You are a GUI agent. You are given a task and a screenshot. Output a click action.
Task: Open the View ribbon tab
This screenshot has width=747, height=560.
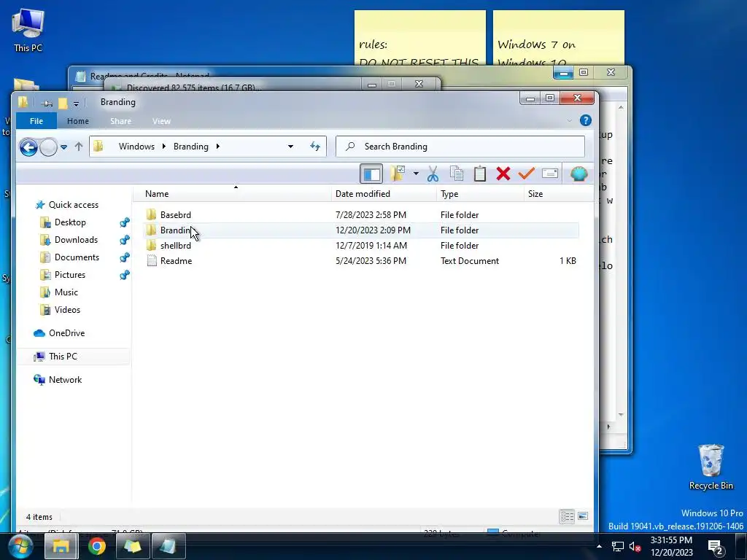point(161,121)
